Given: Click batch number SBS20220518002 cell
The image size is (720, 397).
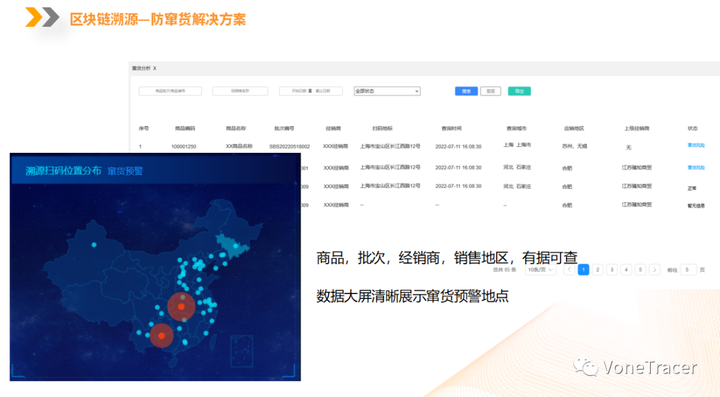Looking at the screenshot, I should click(289, 146).
